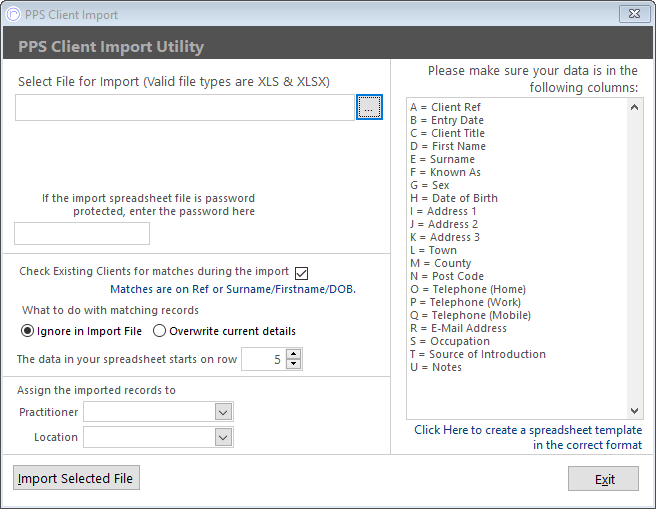The height and width of the screenshot is (509, 656).
Task: Click the 'D = First Name' line
Action: tap(448, 146)
